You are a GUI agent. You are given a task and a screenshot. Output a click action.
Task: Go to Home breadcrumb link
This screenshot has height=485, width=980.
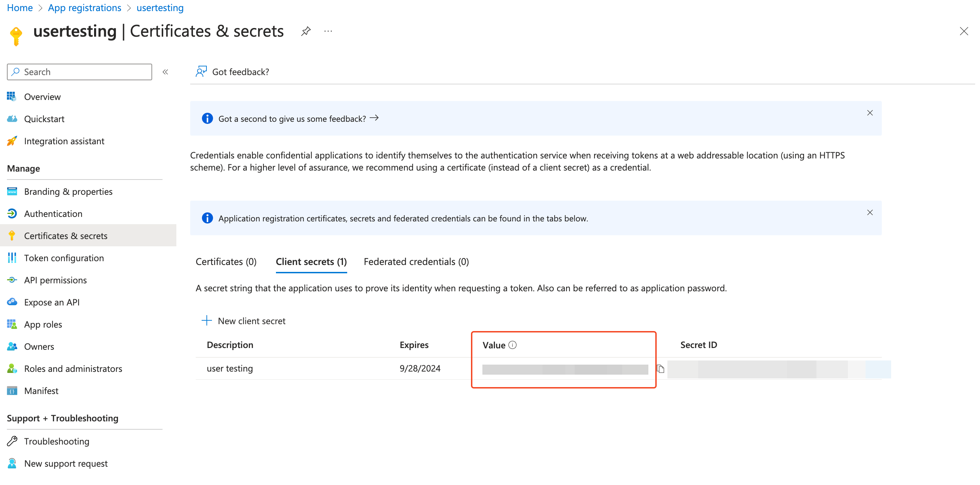coord(20,8)
